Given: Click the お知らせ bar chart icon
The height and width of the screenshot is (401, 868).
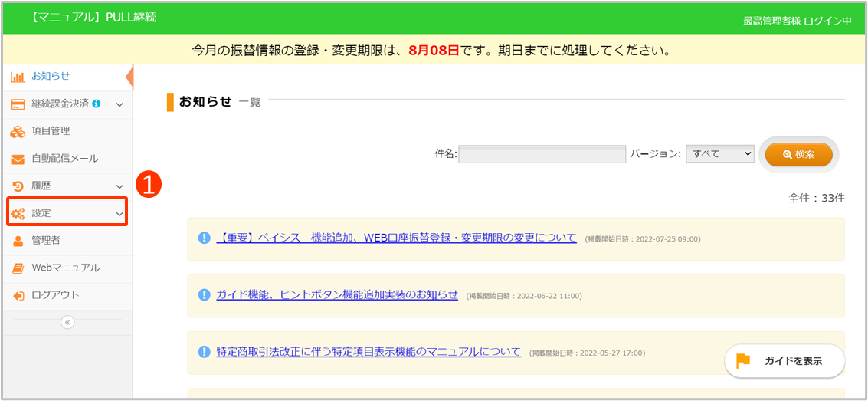Looking at the screenshot, I should (18, 77).
